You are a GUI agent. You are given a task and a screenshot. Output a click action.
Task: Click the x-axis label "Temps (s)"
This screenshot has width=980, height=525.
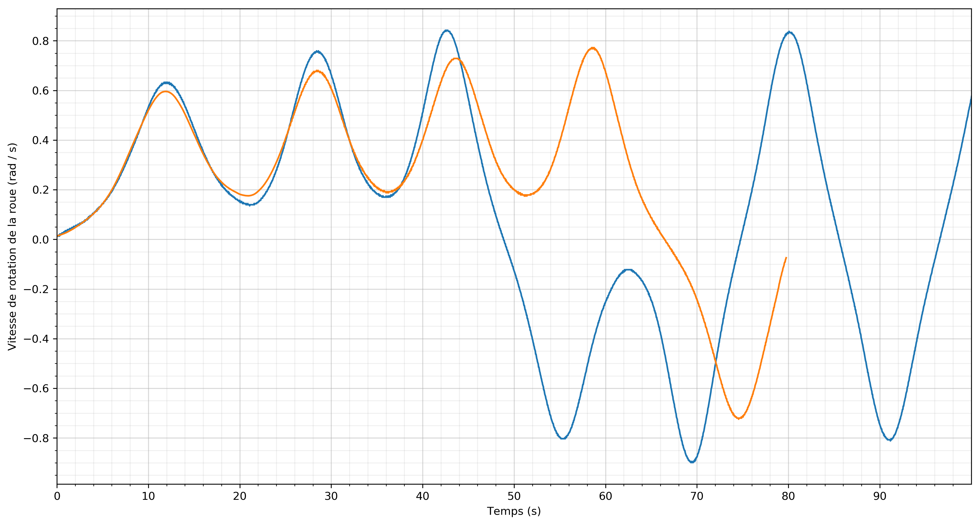514,511
